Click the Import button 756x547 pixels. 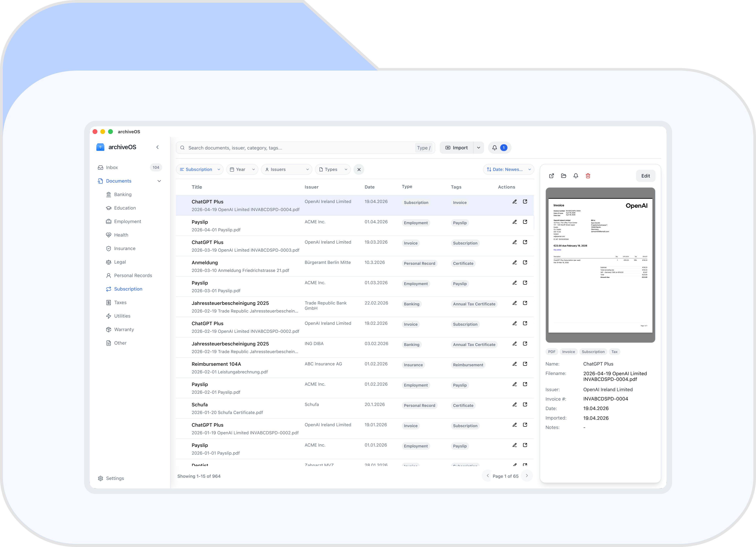click(456, 148)
